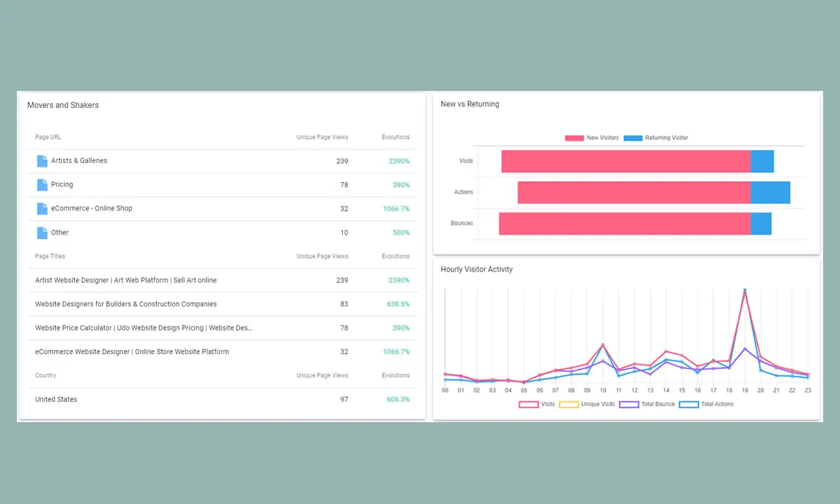Toggle Total Bounce legend item
Image resolution: width=840 pixels, height=504 pixels.
tap(646, 405)
